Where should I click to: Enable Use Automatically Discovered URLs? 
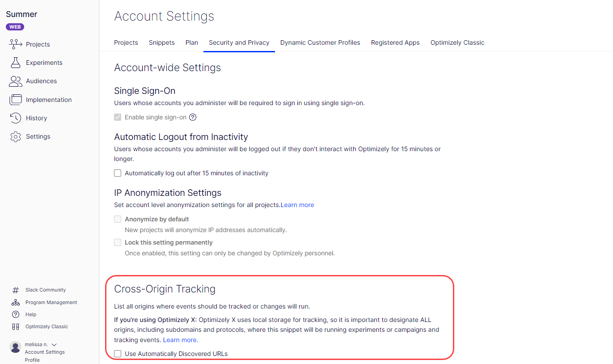click(x=118, y=353)
